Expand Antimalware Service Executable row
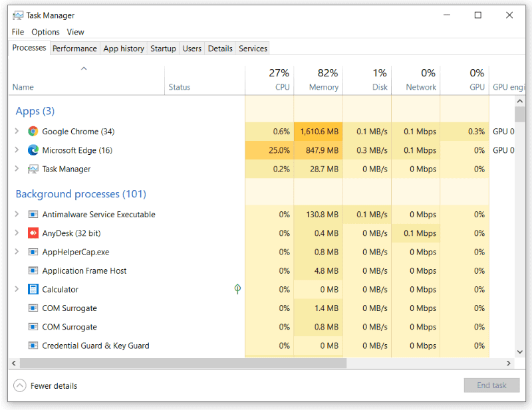This screenshot has width=532, height=410. [x=17, y=215]
